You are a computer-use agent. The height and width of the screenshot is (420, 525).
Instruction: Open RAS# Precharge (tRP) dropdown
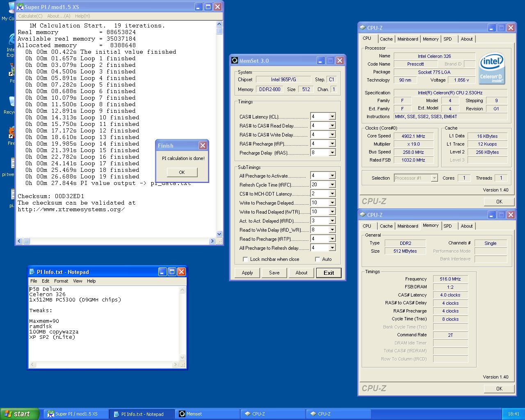(332, 144)
